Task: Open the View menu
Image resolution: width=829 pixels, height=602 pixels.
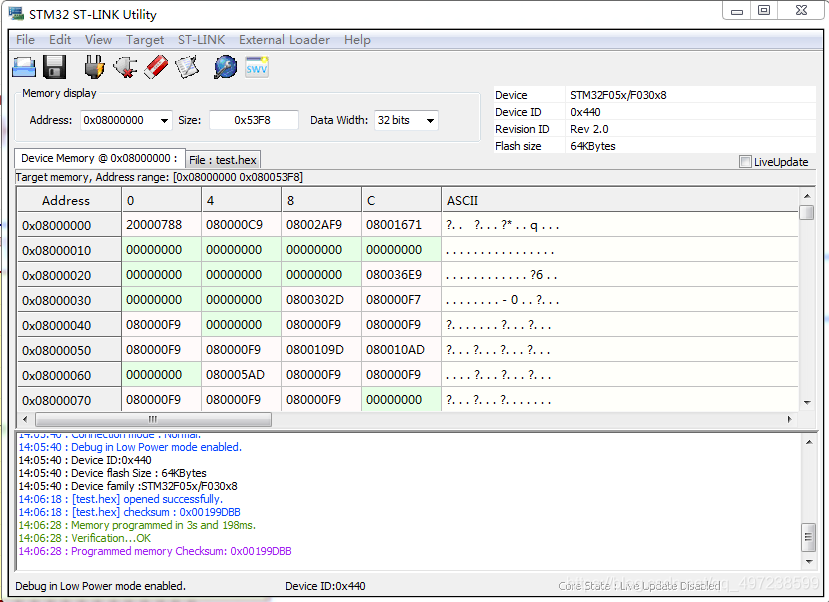Action: (x=98, y=40)
